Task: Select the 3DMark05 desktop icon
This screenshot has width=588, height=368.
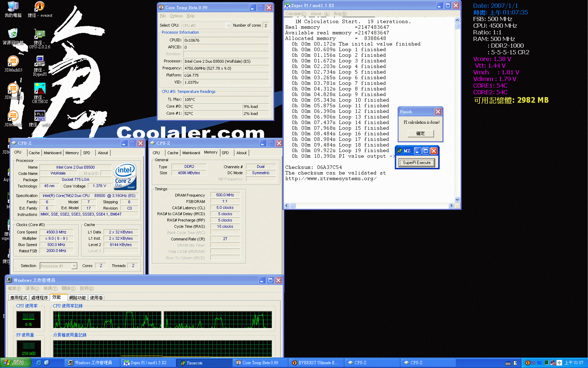Action: tap(13, 91)
